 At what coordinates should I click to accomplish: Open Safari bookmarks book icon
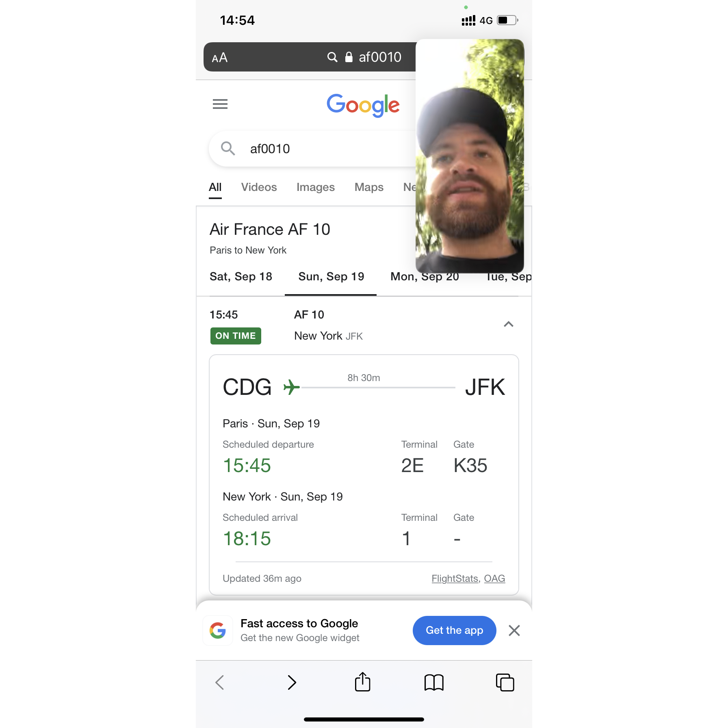pyautogui.click(x=434, y=682)
